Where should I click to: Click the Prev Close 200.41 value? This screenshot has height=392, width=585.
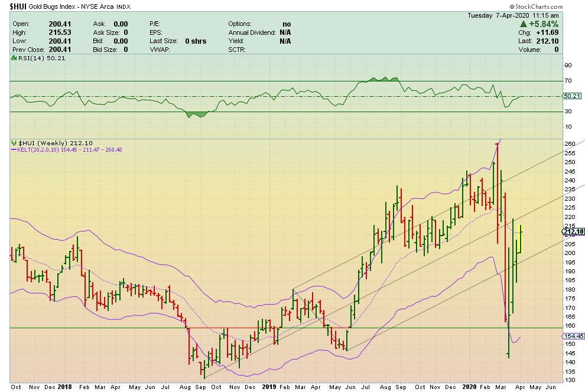pos(51,50)
